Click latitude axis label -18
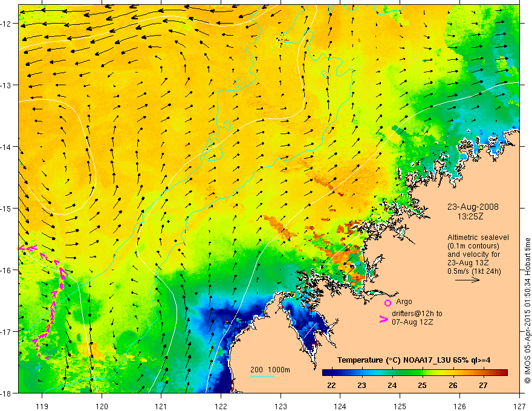Viewport: 532px width, 411px height. [7, 393]
